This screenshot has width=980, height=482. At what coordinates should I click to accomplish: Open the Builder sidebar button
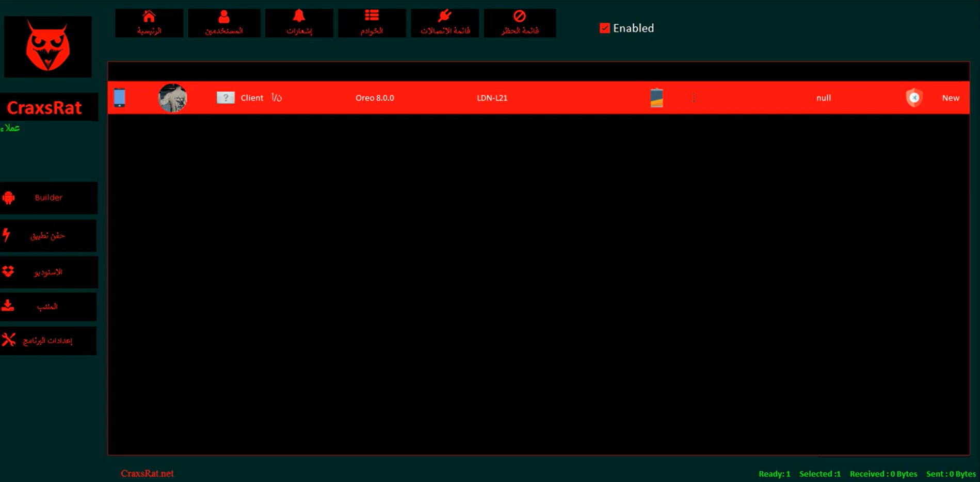tap(49, 198)
